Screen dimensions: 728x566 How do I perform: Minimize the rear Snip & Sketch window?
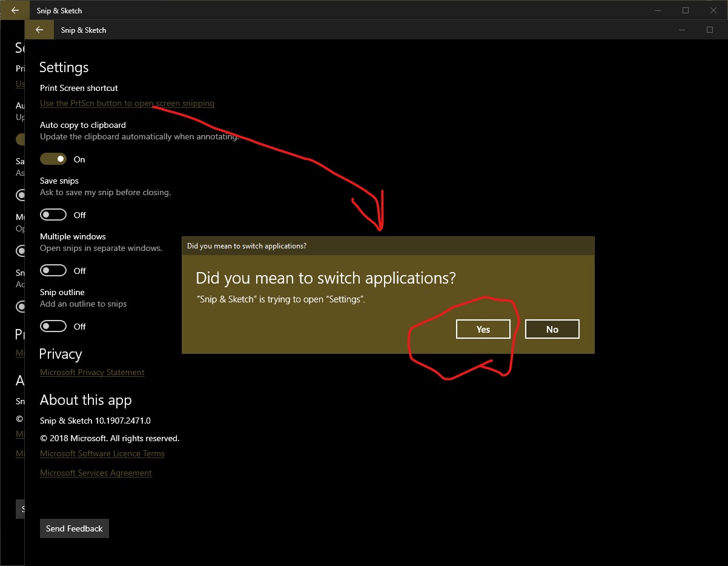coord(658,10)
